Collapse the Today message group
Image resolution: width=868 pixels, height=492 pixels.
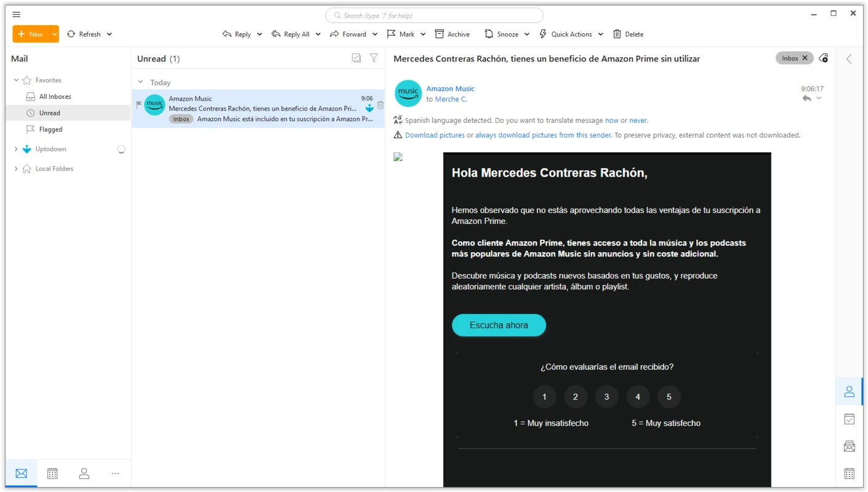pyautogui.click(x=140, y=82)
